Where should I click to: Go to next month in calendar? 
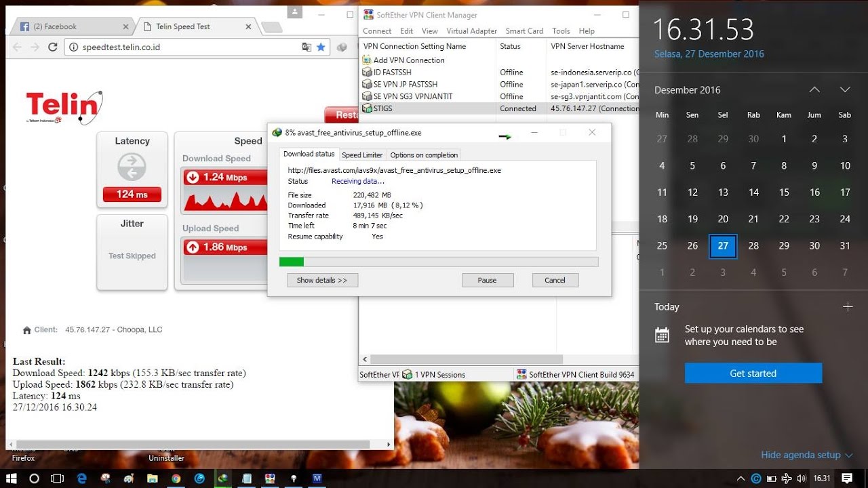pyautogui.click(x=845, y=89)
